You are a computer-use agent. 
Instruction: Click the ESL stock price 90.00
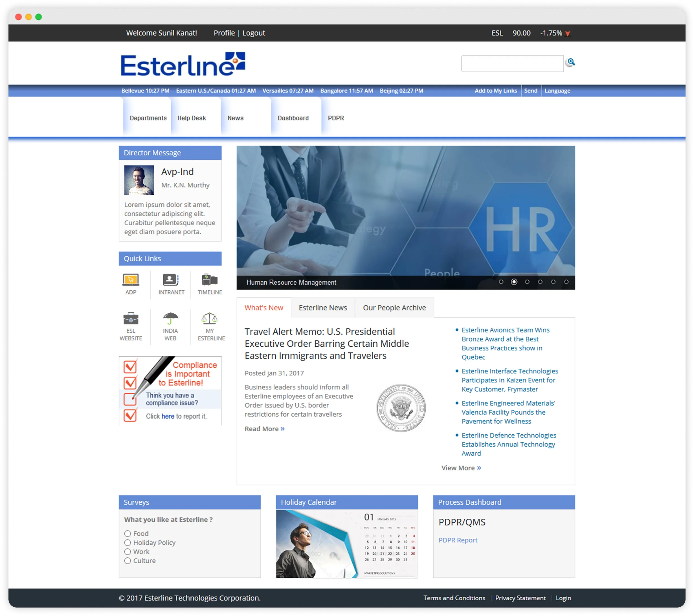(x=522, y=33)
